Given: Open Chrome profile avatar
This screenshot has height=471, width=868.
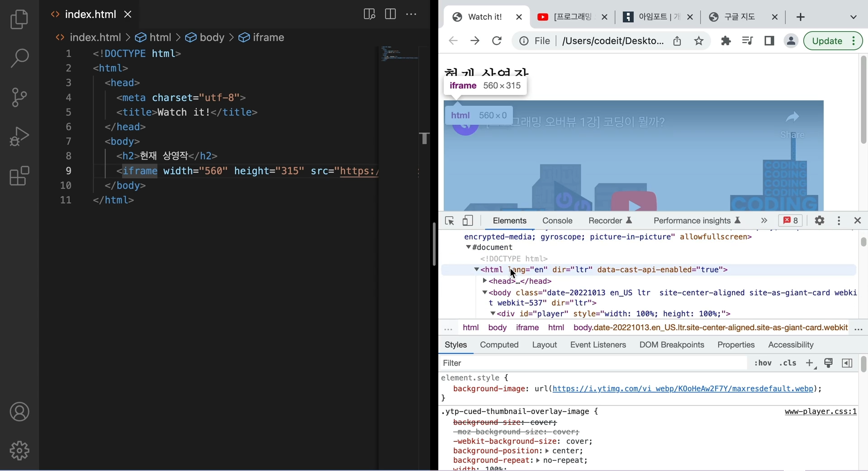Looking at the screenshot, I should click(x=791, y=41).
